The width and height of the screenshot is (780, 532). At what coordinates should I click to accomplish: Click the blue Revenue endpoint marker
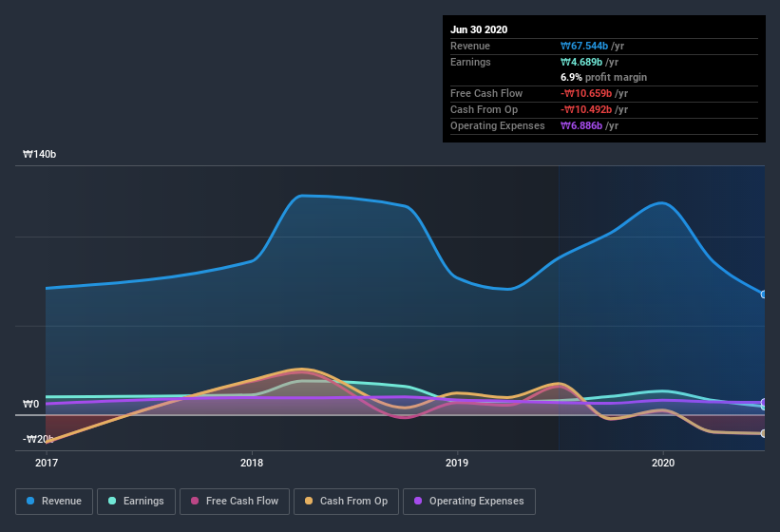(764, 294)
